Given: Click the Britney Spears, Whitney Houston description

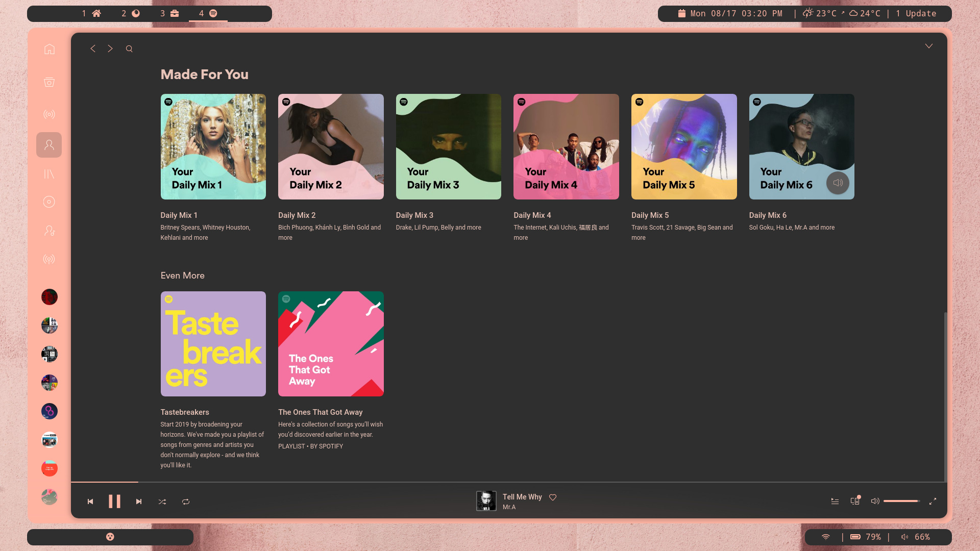Looking at the screenshot, I should [205, 233].
